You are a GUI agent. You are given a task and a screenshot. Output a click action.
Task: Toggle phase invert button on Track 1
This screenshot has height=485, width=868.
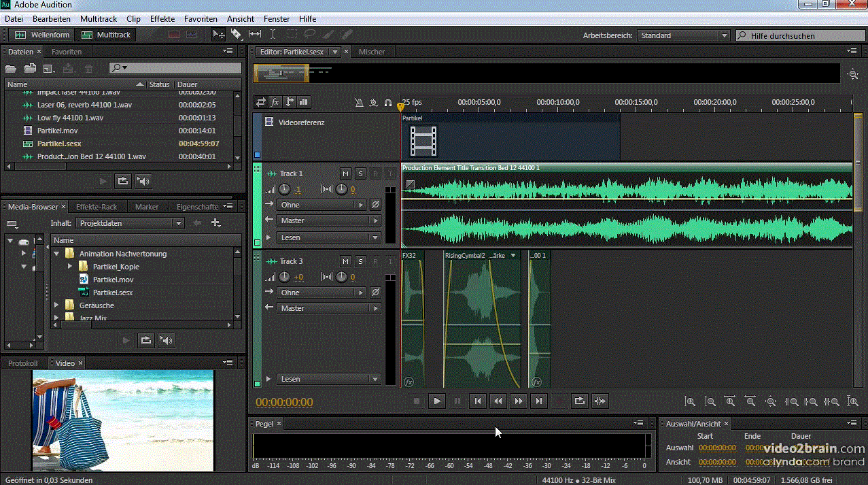375,205
